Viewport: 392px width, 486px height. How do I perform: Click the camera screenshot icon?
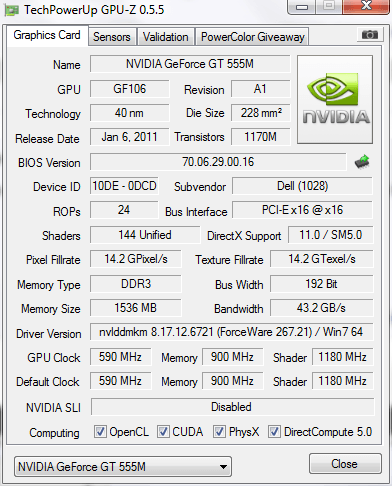(369, 34)
